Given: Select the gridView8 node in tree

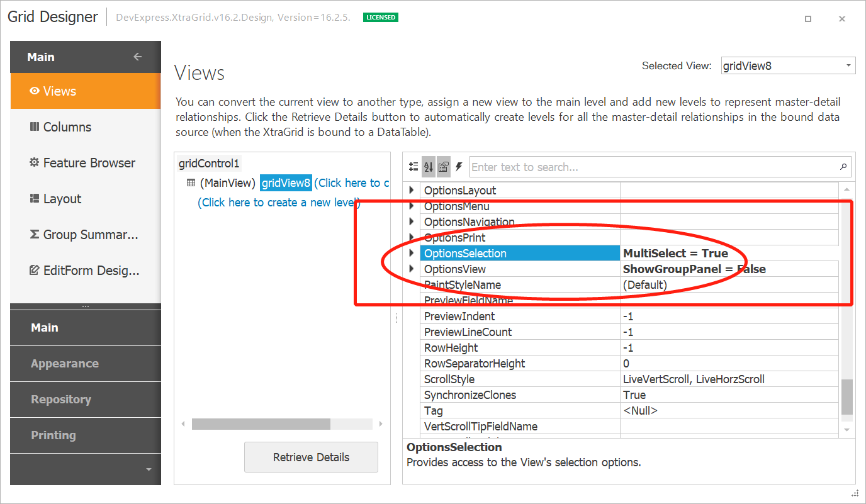Looking at the screenshot, I should point(286,183).
